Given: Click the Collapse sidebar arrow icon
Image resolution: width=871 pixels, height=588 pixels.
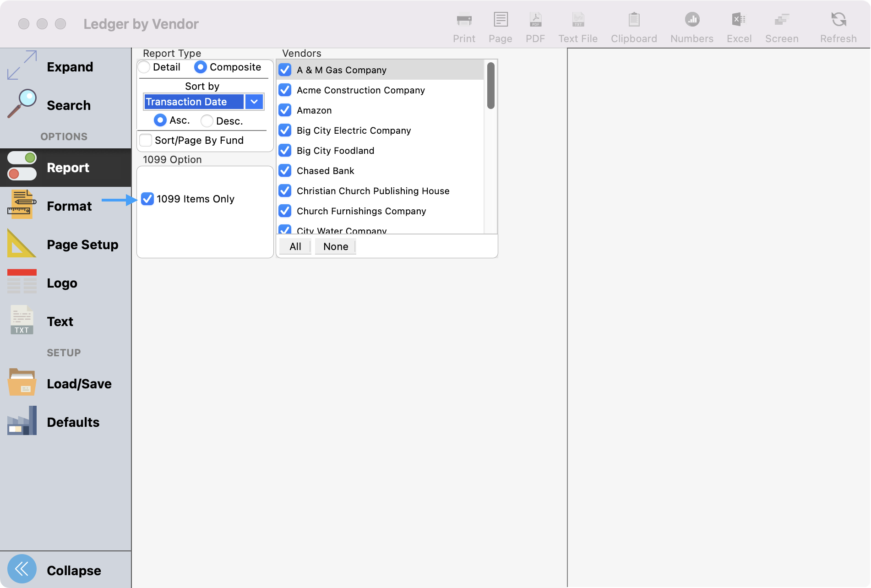Looking at the screenshot, I should [22, 569].
